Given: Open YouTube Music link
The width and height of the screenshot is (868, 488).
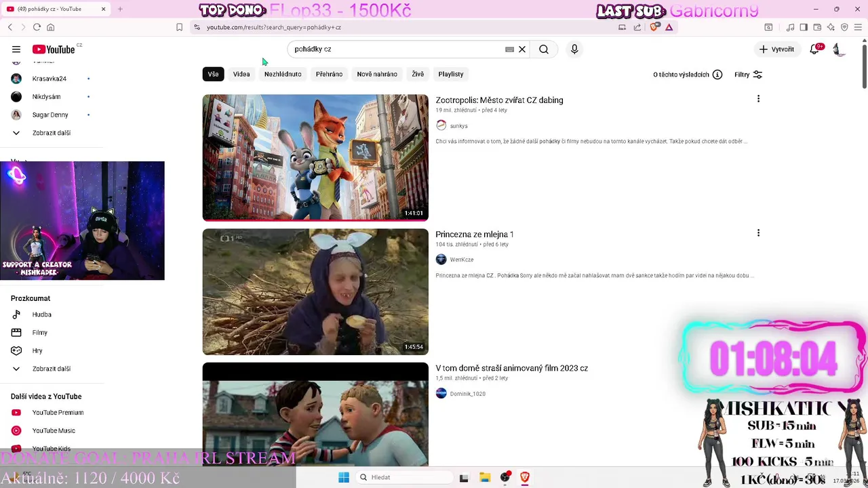Looking at the screenshot, I should [x=54, y=430].
